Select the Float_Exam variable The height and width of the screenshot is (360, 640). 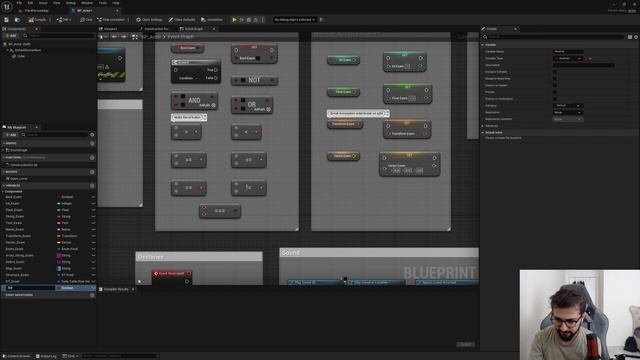(x=14, y=210)
